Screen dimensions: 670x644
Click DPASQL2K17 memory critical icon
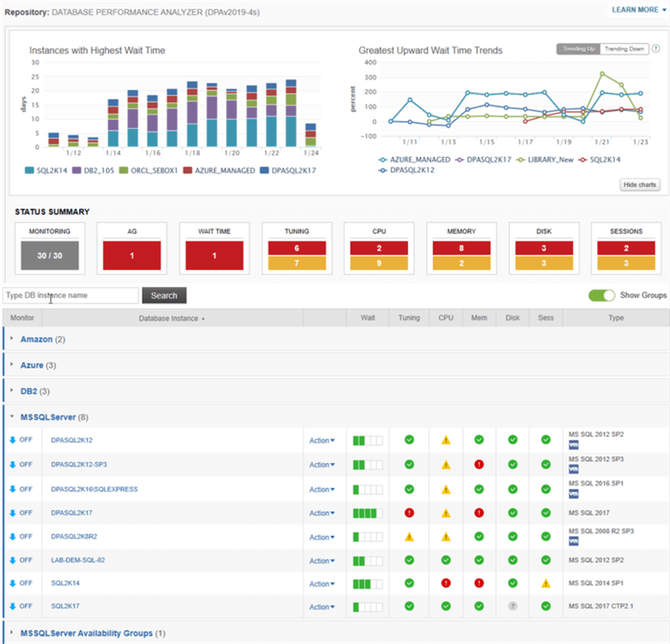pos(479,513)
